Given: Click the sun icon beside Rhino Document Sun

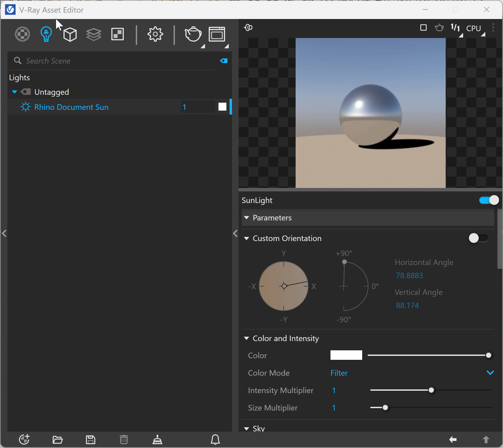Looking at the screenshot, I should tap(25, 107).
